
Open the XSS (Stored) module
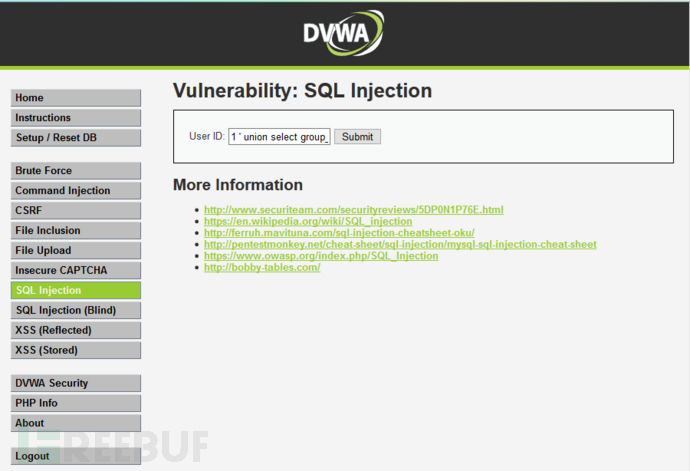click(76, 351)
